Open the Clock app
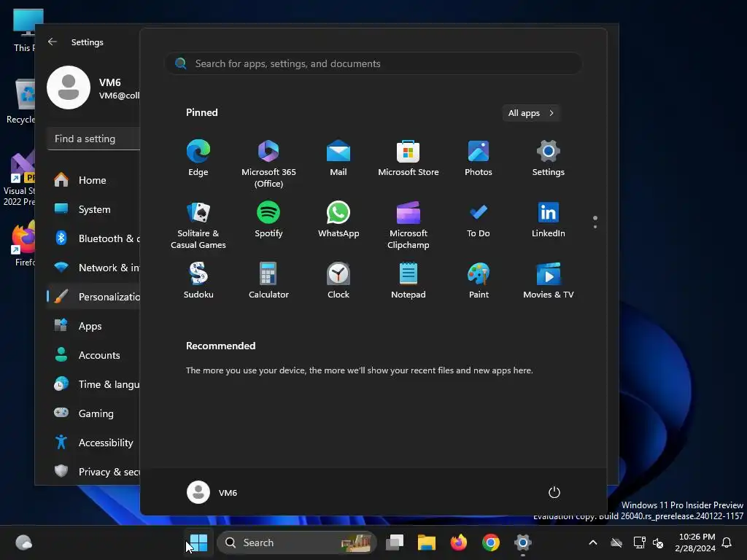747x560 pixels. point(338,281)
